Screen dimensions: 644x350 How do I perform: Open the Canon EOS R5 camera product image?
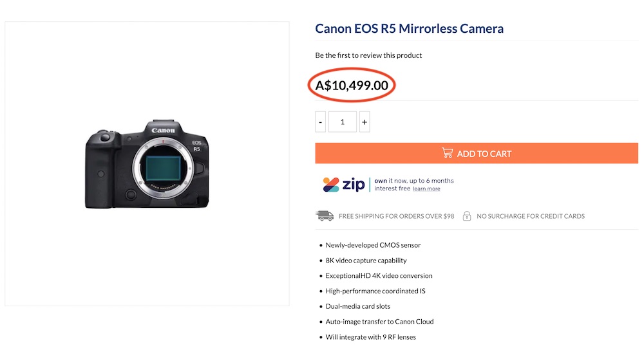(x=147, y=164)
